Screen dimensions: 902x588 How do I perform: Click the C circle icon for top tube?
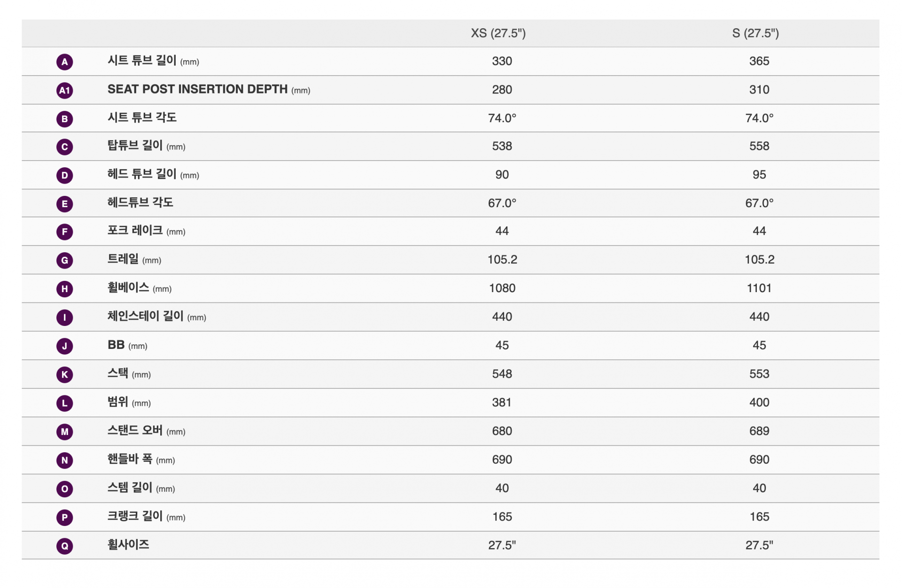[64, 147]
